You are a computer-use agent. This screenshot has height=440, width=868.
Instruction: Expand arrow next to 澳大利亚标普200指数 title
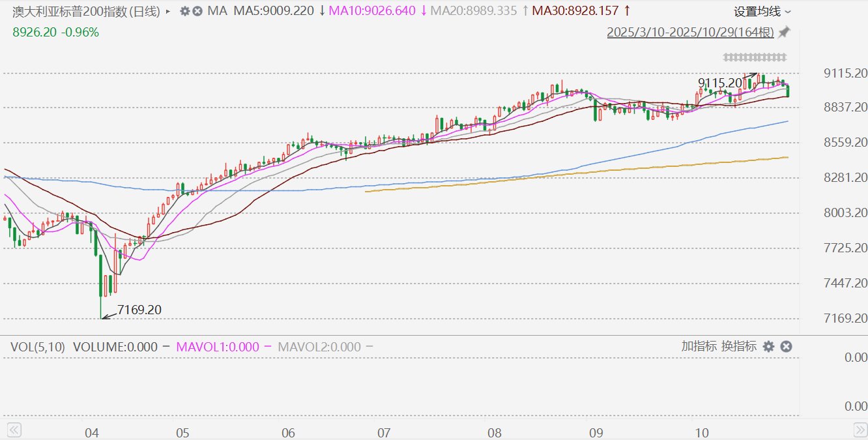(168, 12)
